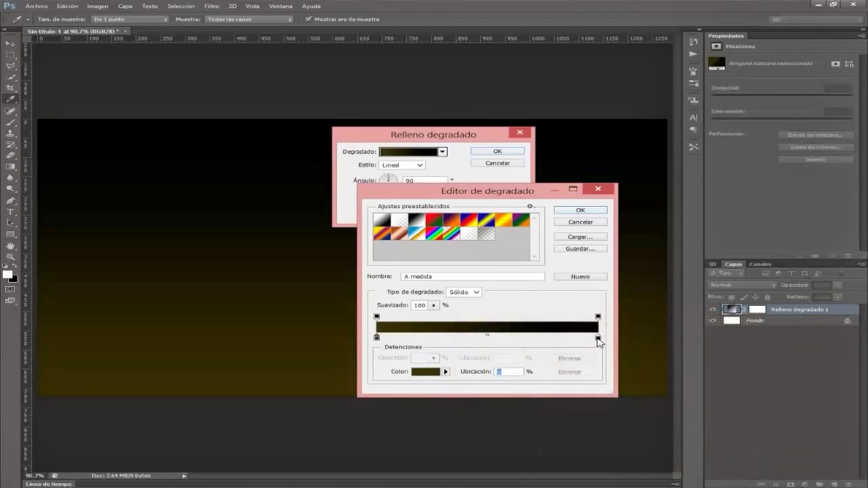This screenshot has height=488, width=868.
Task: Toggle the Quick Mask mode button
Action: (x=10, y=289)
